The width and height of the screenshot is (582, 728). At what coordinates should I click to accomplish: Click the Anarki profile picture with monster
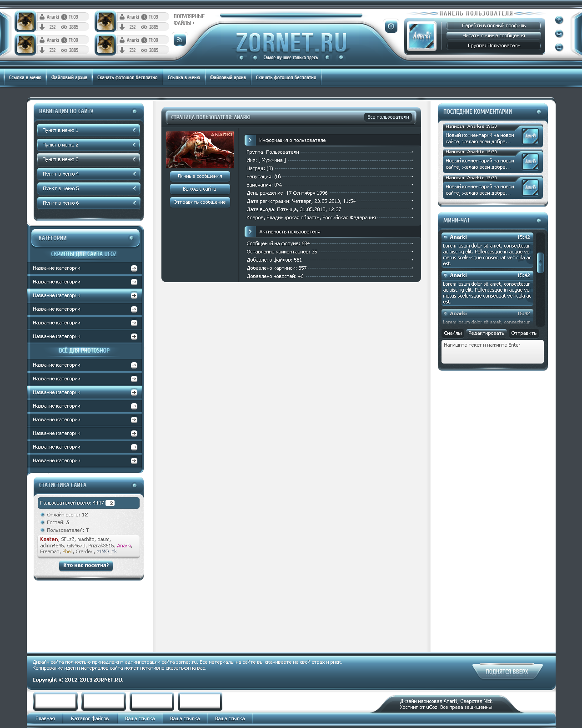tap(200, 150)
